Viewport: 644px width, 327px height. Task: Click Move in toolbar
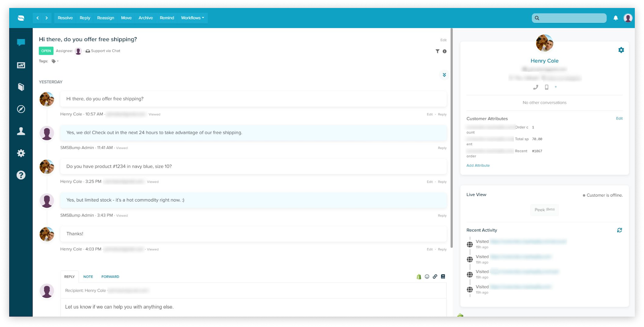click(x=126, y=18)
